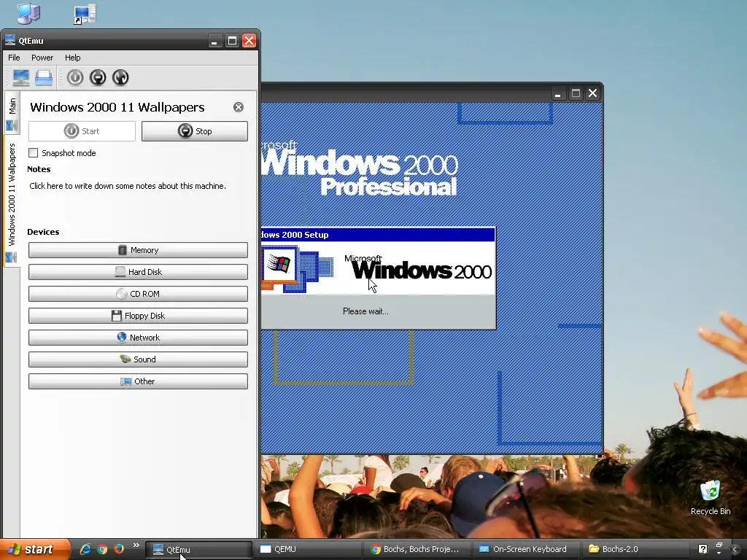Maximize the QtEmu window

coord(232,41)
